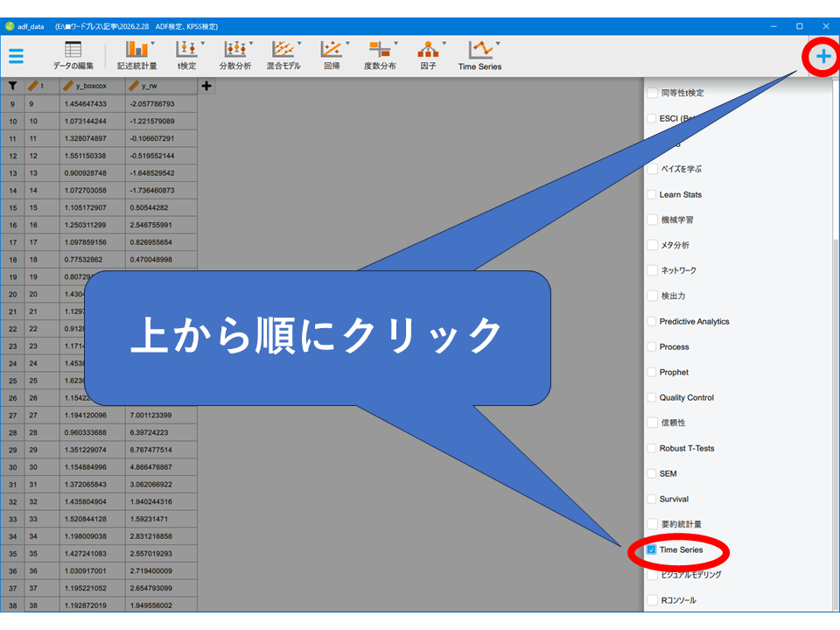
Task: Open the hamburger main menu
Action: click(x=16, y=56)
